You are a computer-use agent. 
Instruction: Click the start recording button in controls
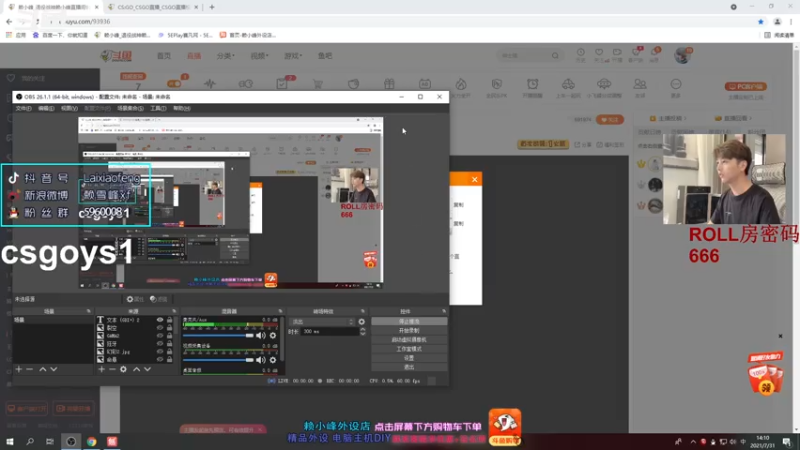[x=409, y=331]
